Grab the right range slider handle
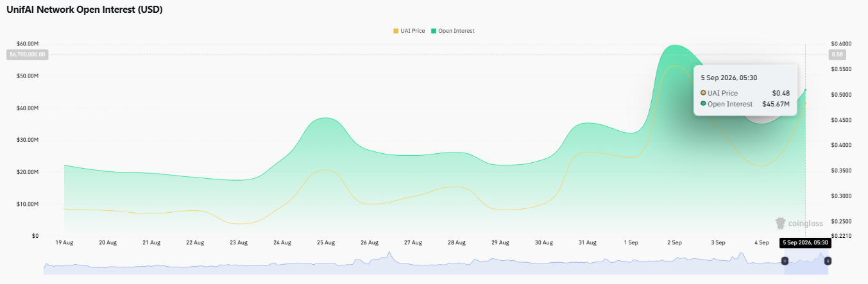This screenshot has height=284, width=868. tap(828, 261)
